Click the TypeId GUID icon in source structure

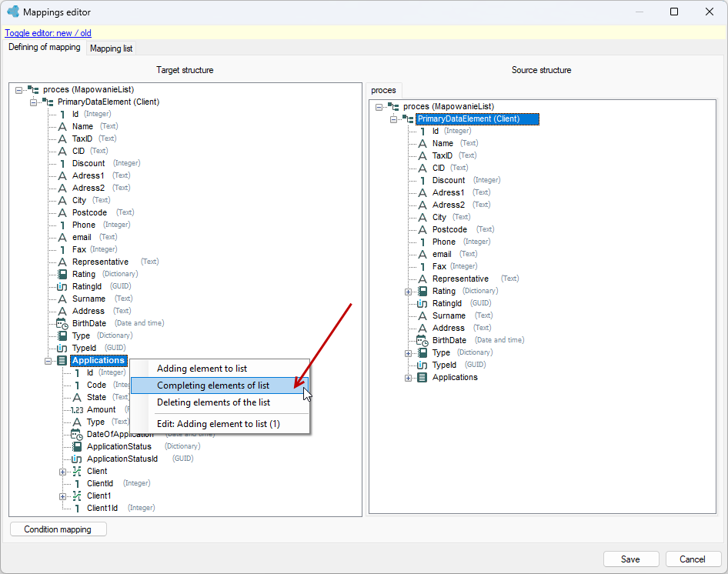pos(422,365)
